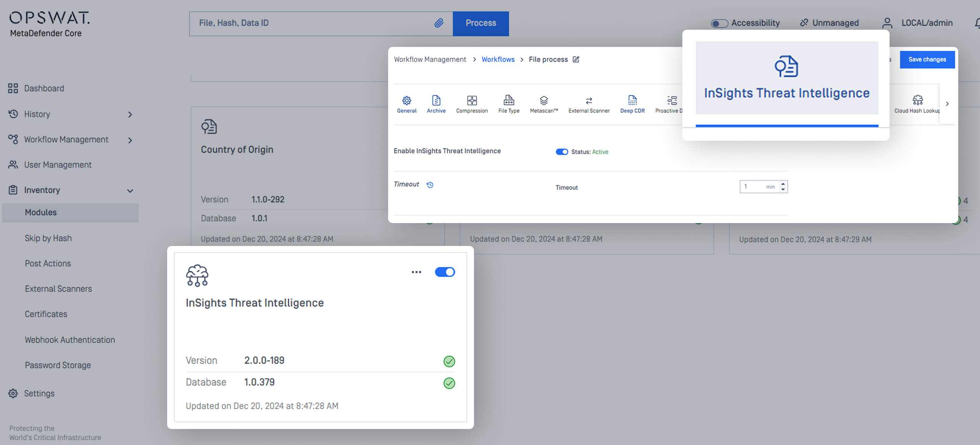Viewport: 980px width, 445px height.
Task: Collapse the Inventory sidebar section
Action: (130, 190)
